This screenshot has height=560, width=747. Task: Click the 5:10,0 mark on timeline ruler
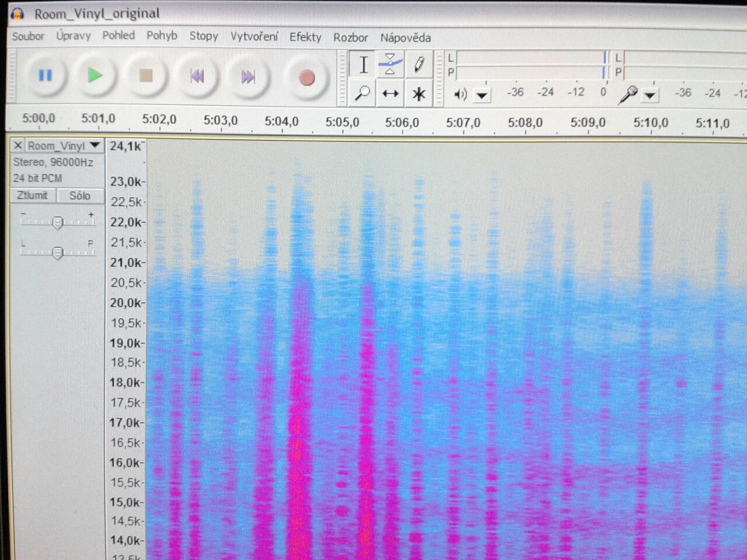pos(651,123)
